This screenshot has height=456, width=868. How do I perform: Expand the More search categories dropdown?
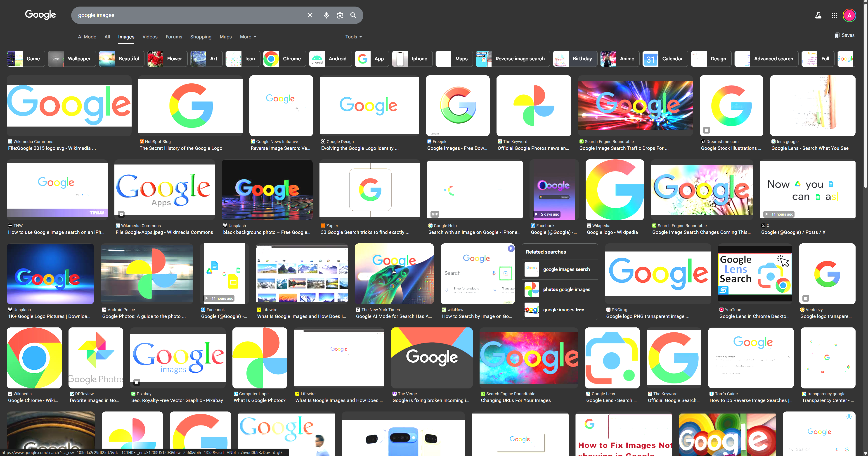(248, 37)
